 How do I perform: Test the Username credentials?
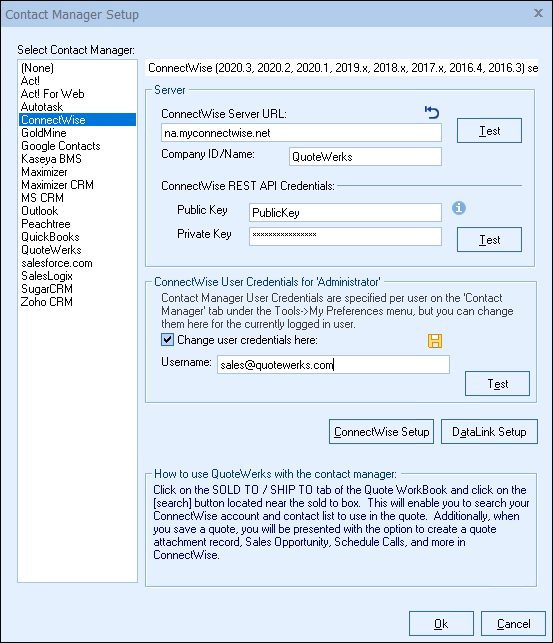click(x=497, y=383)
